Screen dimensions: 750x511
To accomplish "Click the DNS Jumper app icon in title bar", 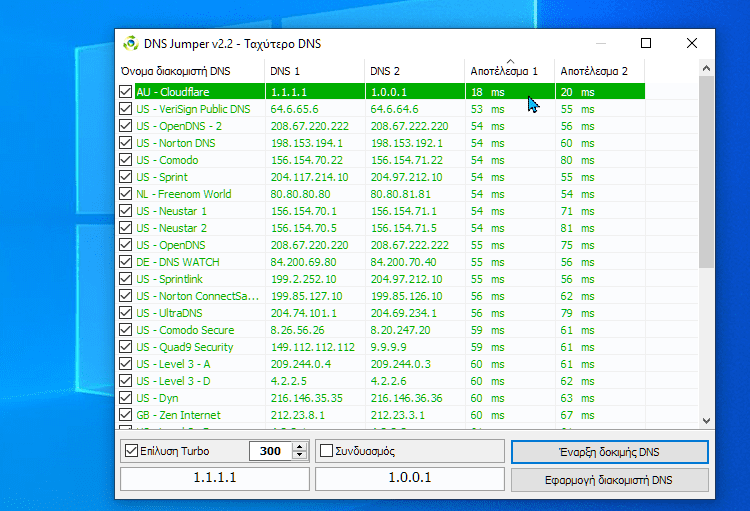I will pos(131,44).
